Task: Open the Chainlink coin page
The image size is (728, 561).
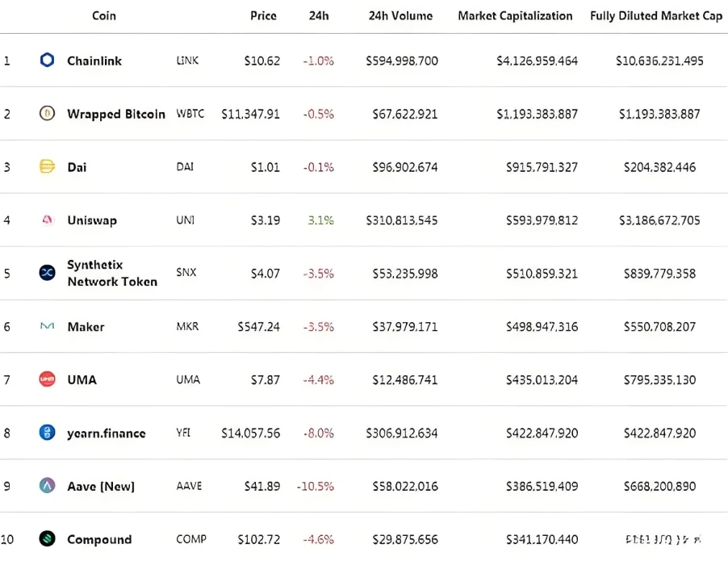Action: click(x=94, y=61)
